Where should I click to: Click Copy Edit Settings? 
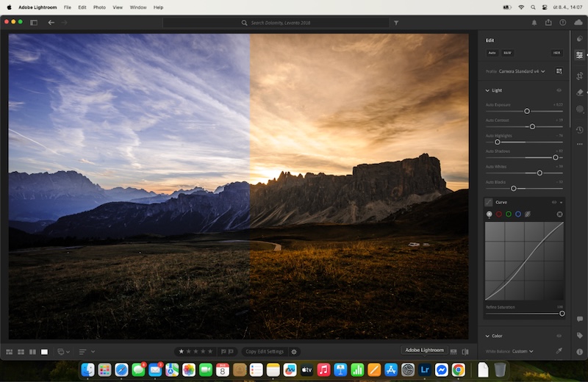265,352
